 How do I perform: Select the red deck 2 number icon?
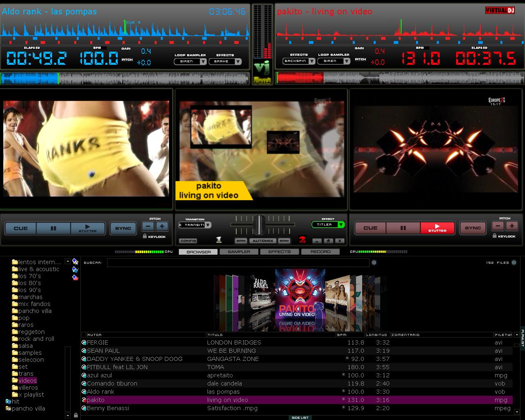tap(302, 240)
